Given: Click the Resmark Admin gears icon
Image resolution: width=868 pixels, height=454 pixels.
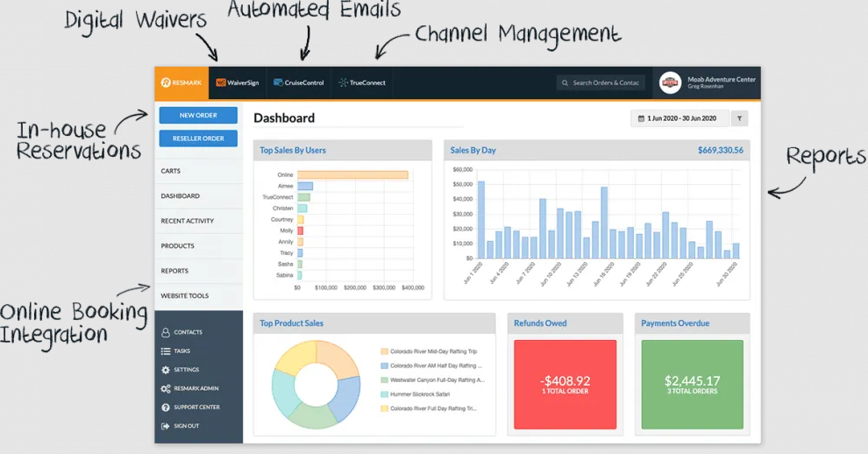Looking at the screenshot, I should (x=166, y=388).
